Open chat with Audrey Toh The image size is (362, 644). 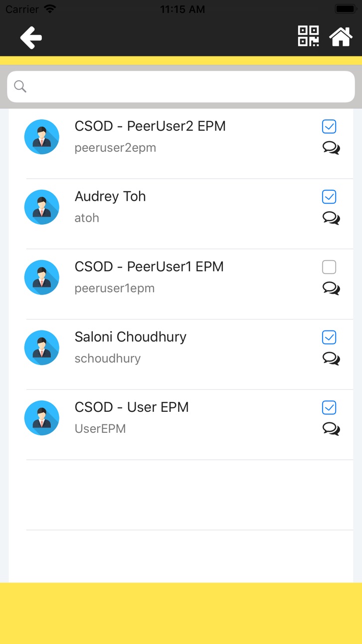[331, 218]
